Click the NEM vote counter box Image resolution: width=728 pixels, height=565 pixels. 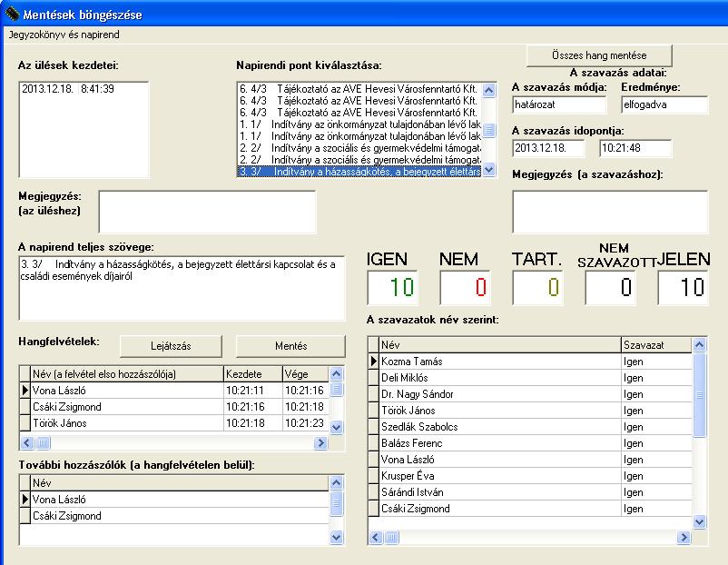(465, 288)
